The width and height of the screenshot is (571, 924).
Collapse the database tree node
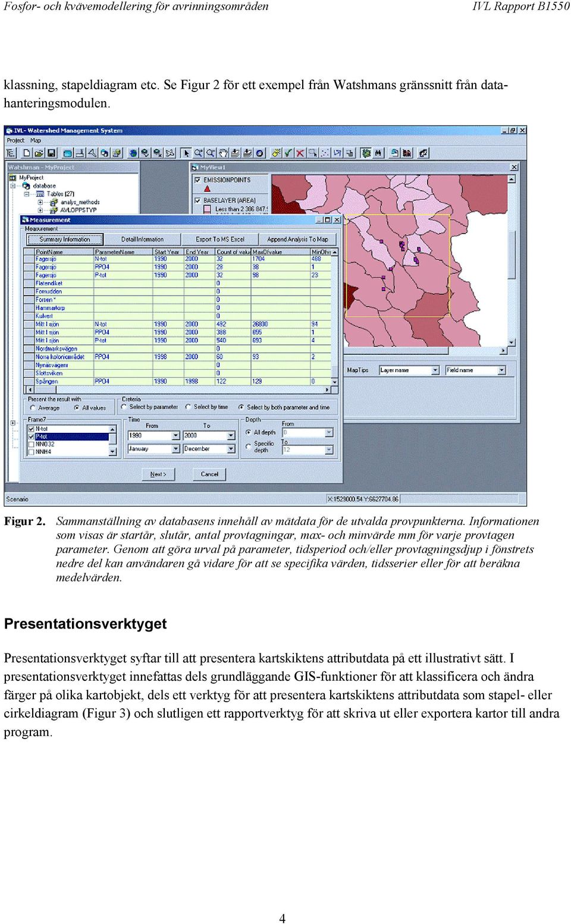click(x=12, y=186)
